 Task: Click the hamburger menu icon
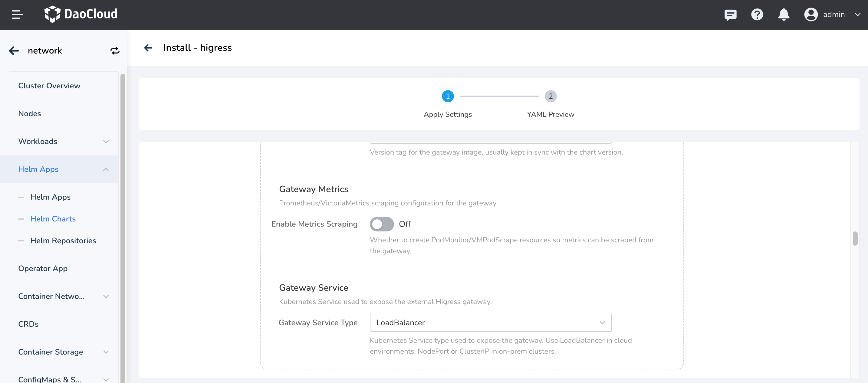(x=17, y=15)
